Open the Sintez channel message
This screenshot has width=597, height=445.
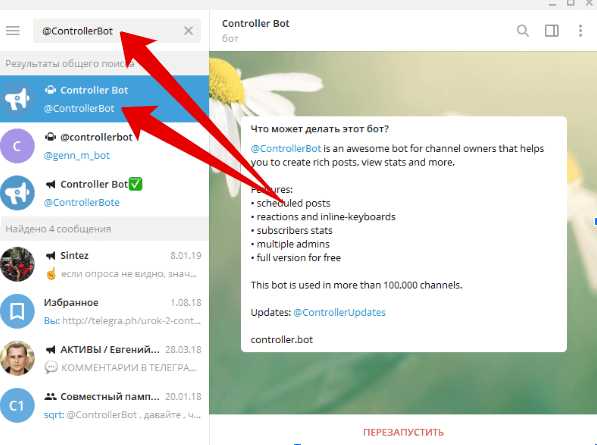[x=104, y=264]
